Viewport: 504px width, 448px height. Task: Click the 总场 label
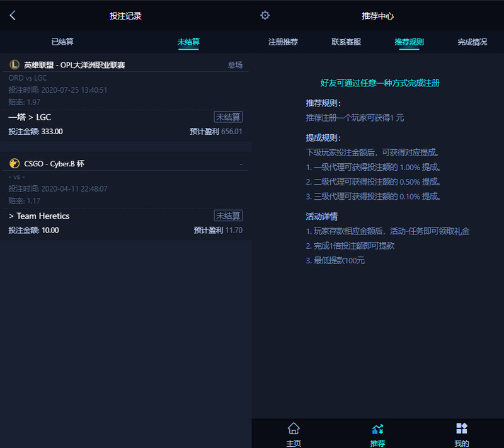tap(235, 65)
